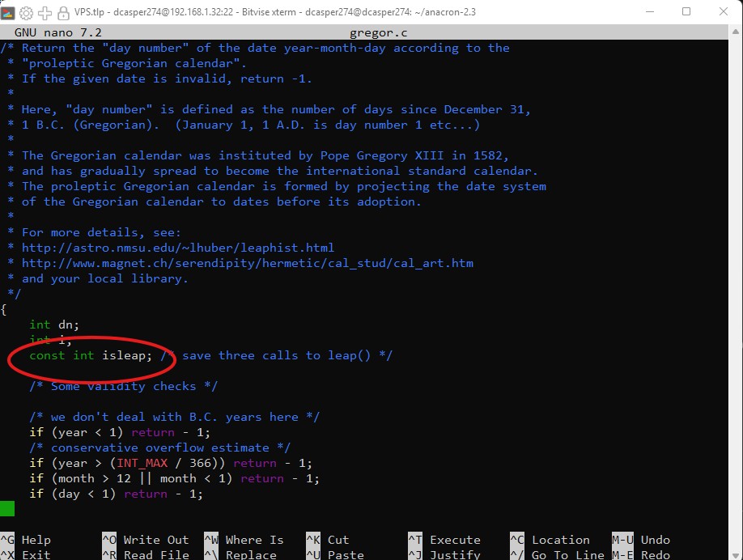Click the Help shortcut in nano footer

(36, 540)
